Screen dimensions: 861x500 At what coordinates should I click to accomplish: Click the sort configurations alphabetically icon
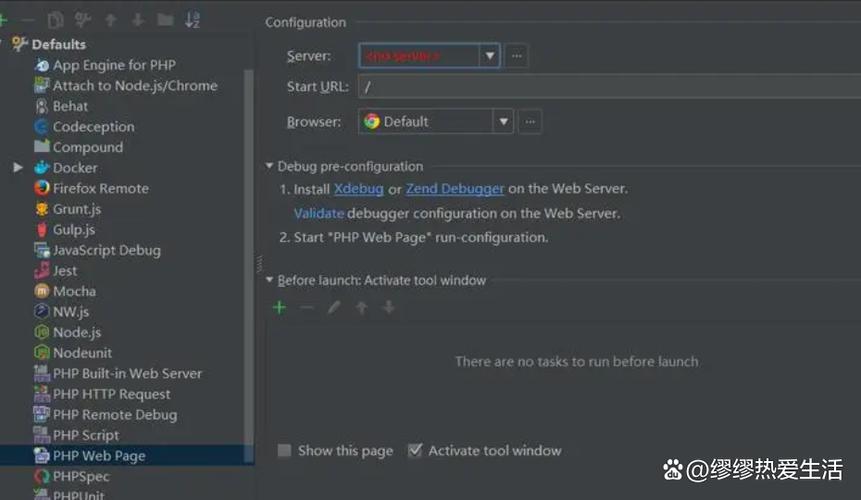192,19
